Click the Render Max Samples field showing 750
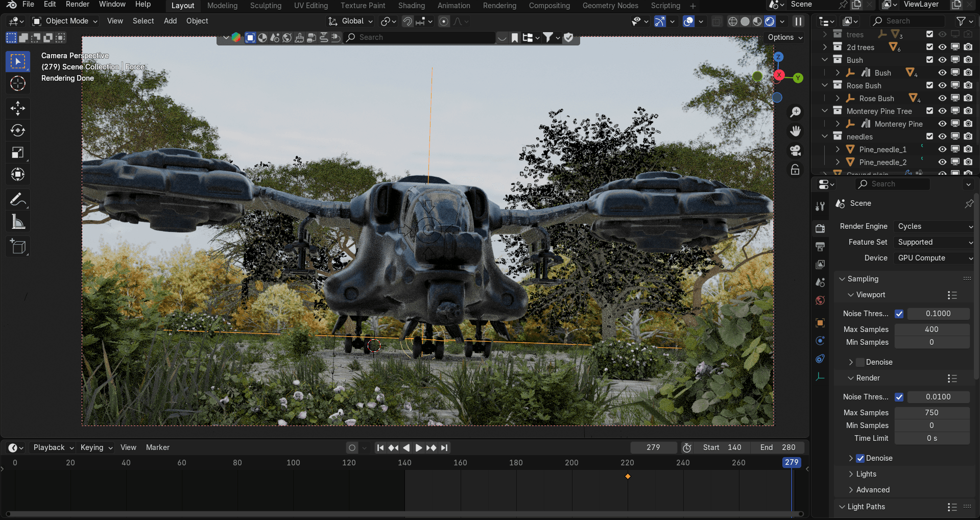Viewport: 980px width, 520px height. [x=932, y=413]
